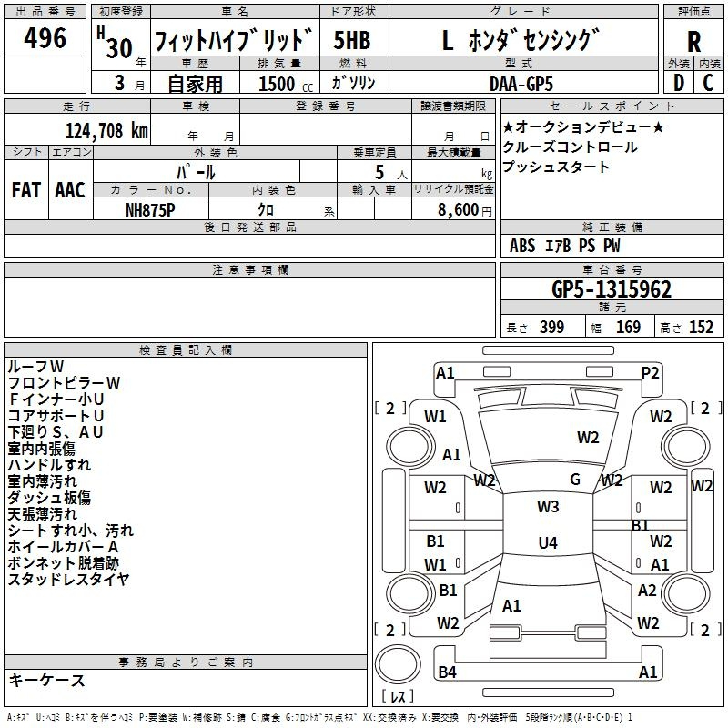Click the exterior grade D cell
The image size is (728, 728).
[678, 83]
